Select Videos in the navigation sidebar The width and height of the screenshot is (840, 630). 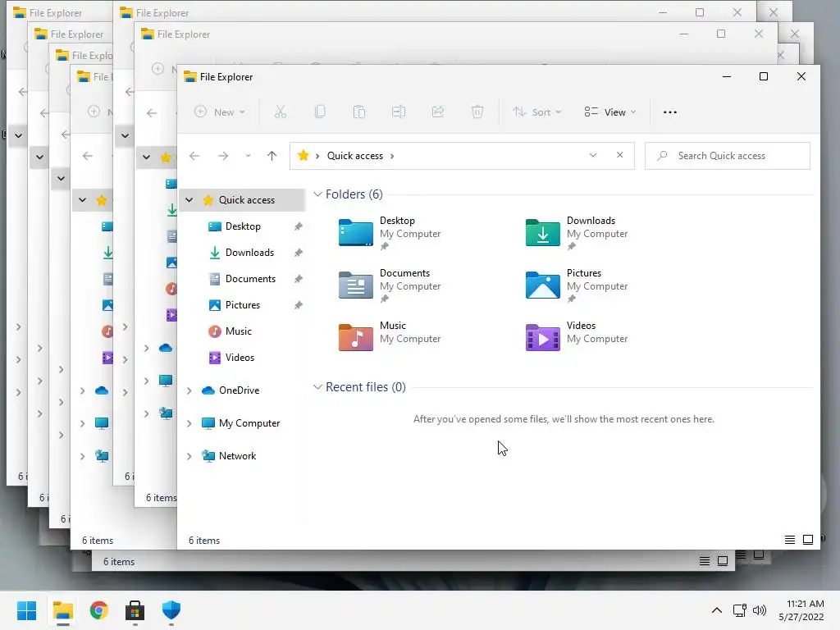tap(242, 358)
